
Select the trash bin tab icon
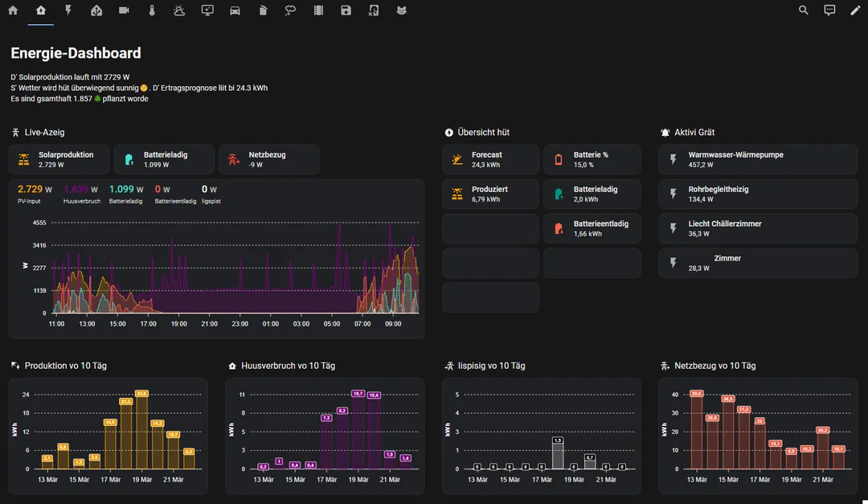pos(263,10)
